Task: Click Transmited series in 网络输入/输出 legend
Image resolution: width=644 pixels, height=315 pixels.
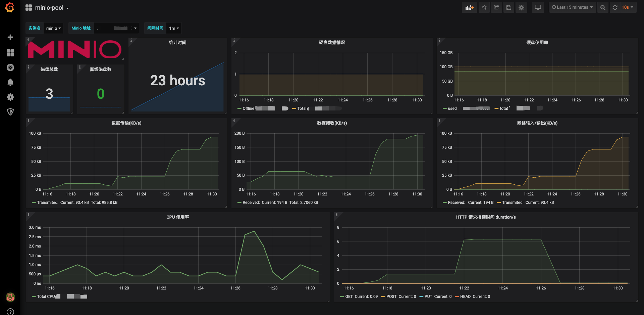Action: 513,203
